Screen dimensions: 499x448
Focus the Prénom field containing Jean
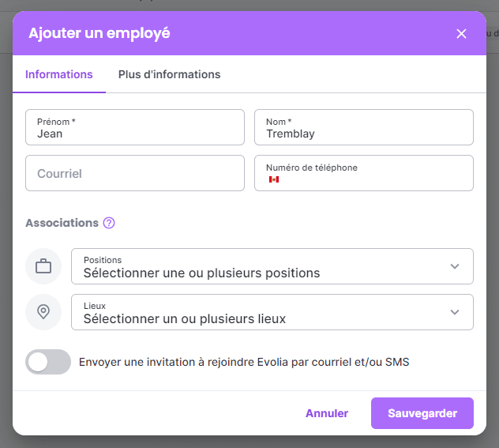135,128
